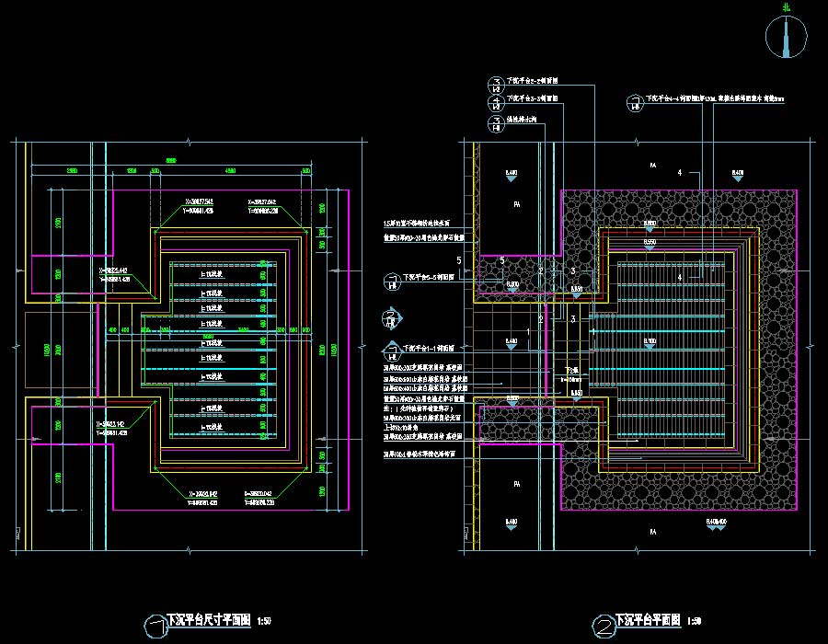This screenshot has height=644, width=828.
Task: Click the topmost section callout bubble numbered 3
Action: click(x=496, y=84)
